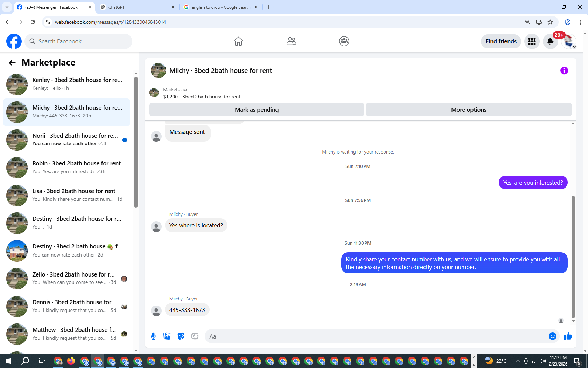588x368 pixels.
Task: Open the emoji picker in message box
Action: point(553,336)
